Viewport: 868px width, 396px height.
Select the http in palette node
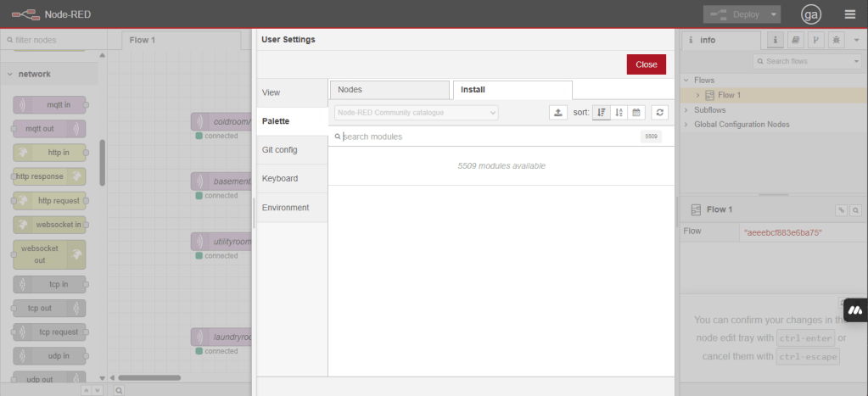click(x=49, y=153)
